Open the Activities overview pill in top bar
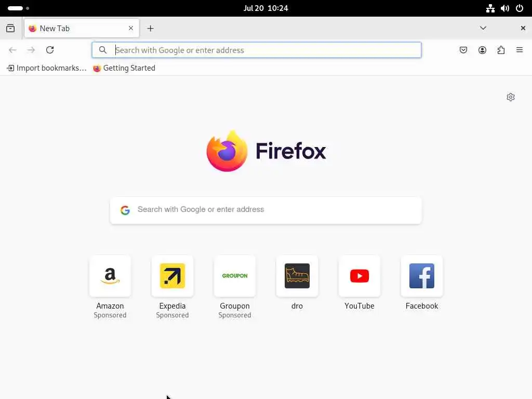The width and height of the screenshot is (532, 399). pos(18,8)
